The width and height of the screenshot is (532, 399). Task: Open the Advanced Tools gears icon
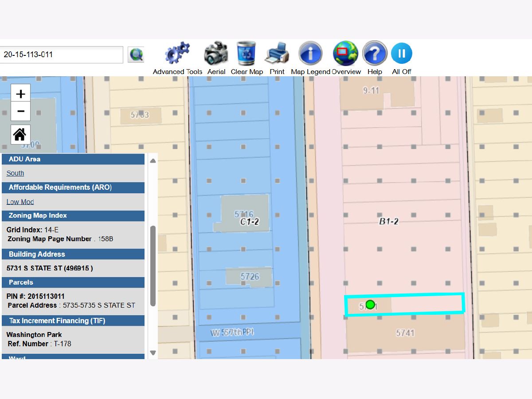[x=177, y=54]
